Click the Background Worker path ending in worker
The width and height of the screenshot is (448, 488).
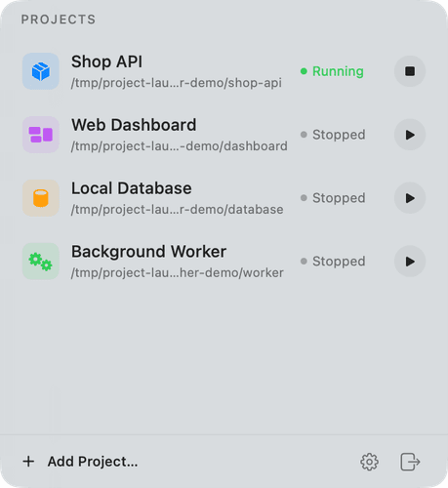[178, 272]
